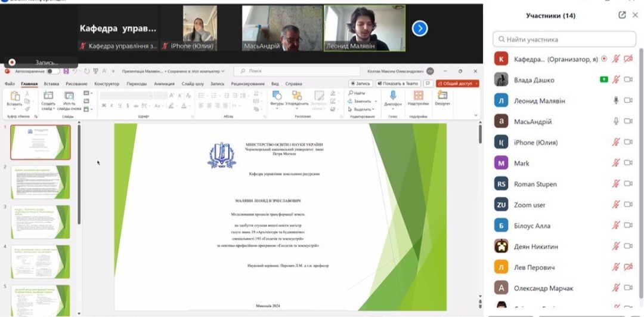Toggle microphone for МасьАндрій
Image resolution: width=644 pixels, height=317 pixels.
pyautogui.click(x=615, y=121)
